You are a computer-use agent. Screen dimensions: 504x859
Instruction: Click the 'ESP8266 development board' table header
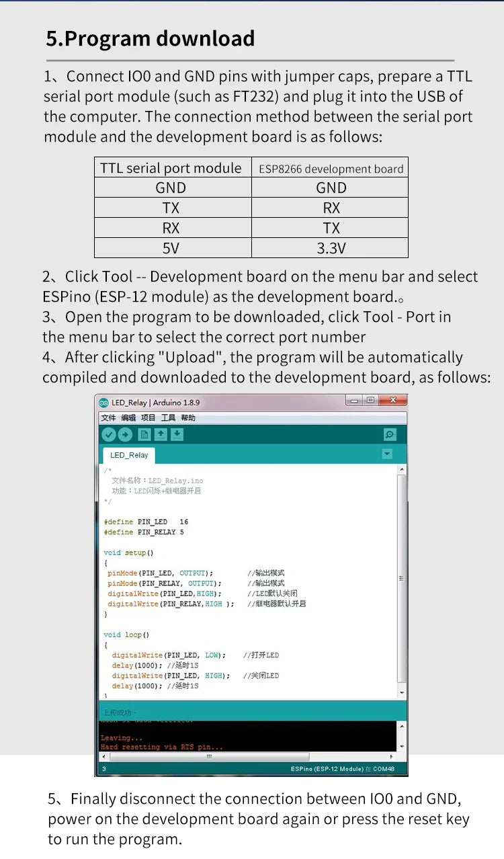pyautogui.click(x=331, y=169)
